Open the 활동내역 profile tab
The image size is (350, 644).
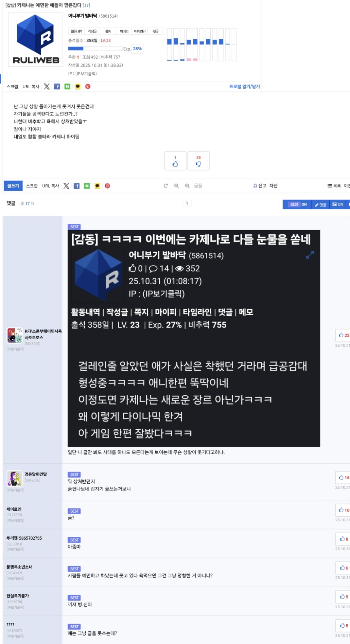(76, 31)
